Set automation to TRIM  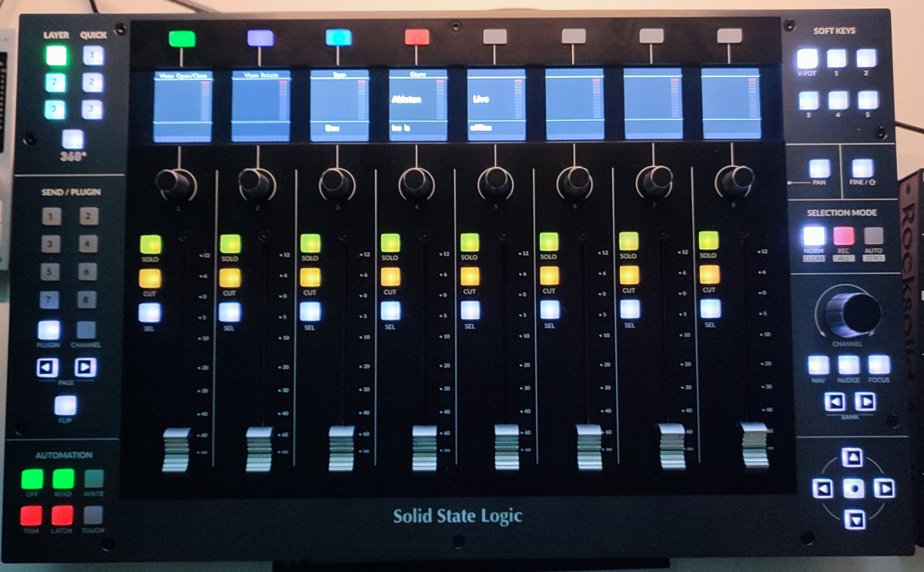(32, 515)
